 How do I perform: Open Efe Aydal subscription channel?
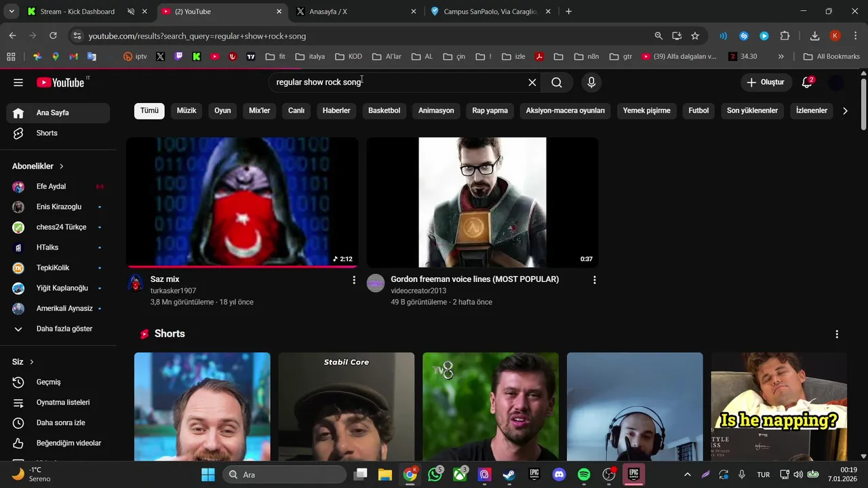point(58,186)
